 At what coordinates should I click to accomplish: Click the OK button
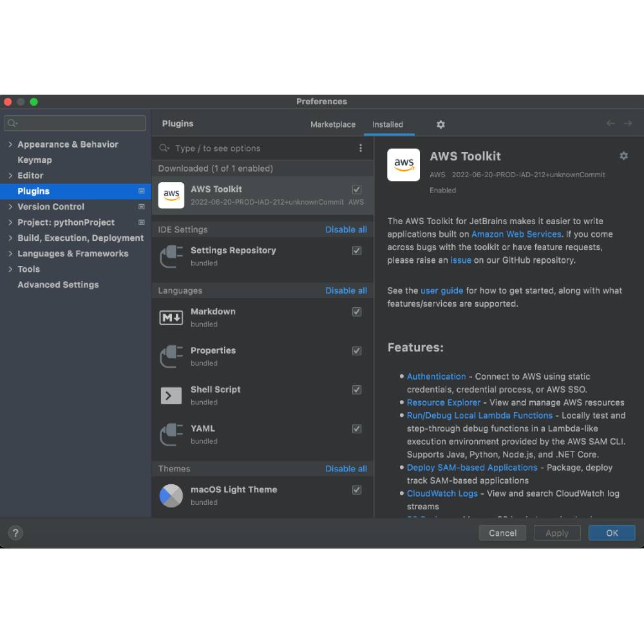612,533
